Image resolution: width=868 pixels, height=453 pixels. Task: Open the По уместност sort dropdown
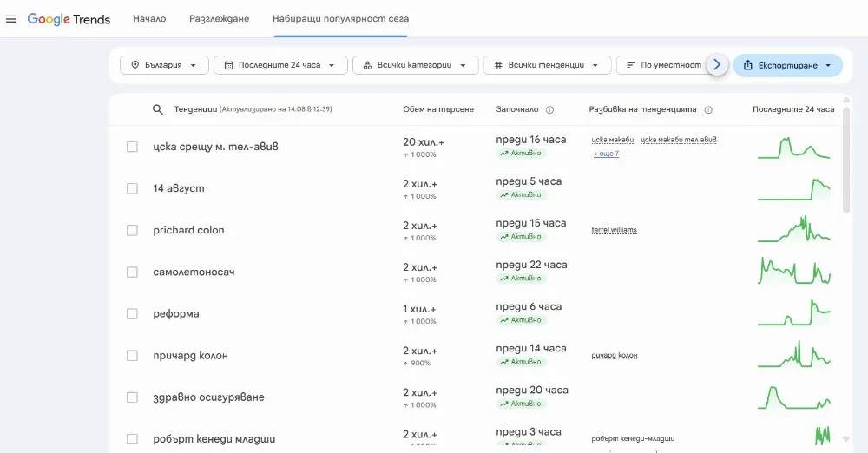pyautogui.click(x=663, y=65)
